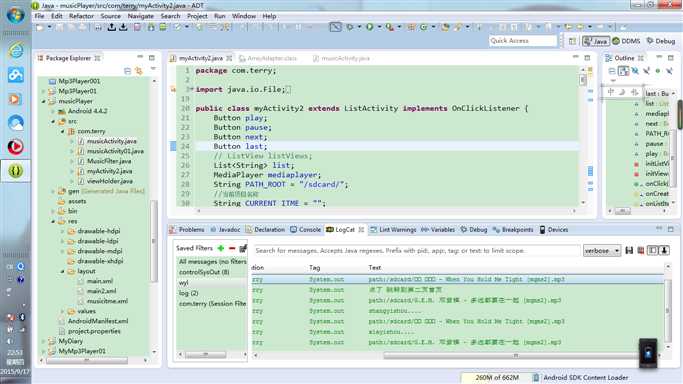The height and width of the screenshot is (384, 683).
Task: Click the Quick Access input field
Action: coord(523,40)
